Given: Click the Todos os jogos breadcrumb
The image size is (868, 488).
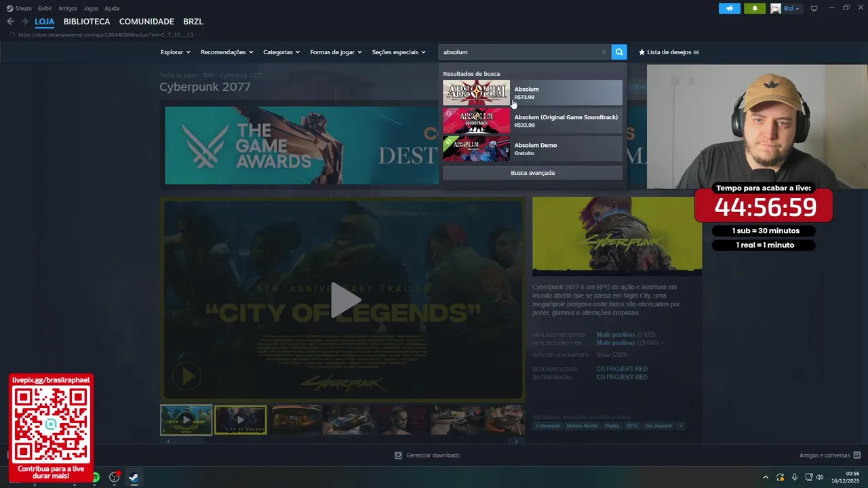Looking at the screenshot, I should [x=178, y=75].
